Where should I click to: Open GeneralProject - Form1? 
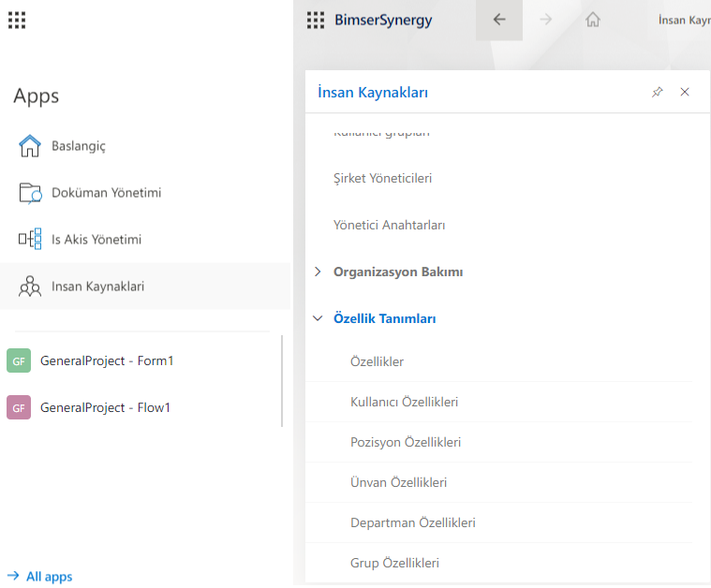pyautogui.click(x=106, y=360)
